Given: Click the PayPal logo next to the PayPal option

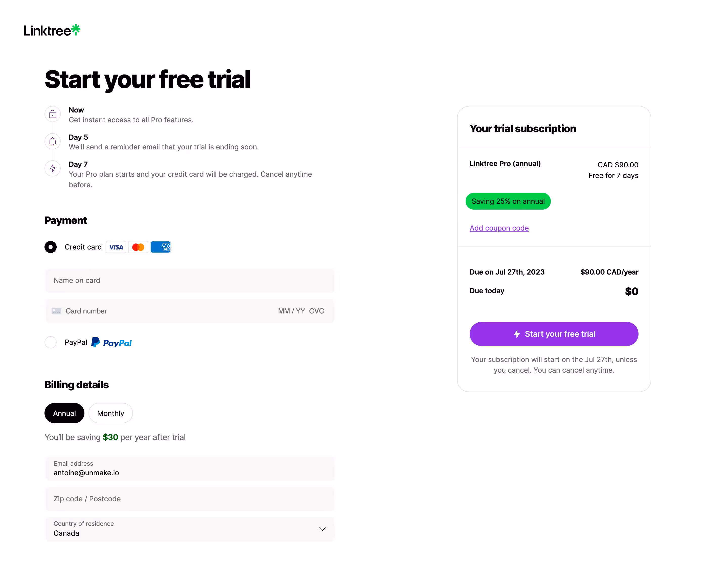Looking at the screenshot, I should (111, 343).
